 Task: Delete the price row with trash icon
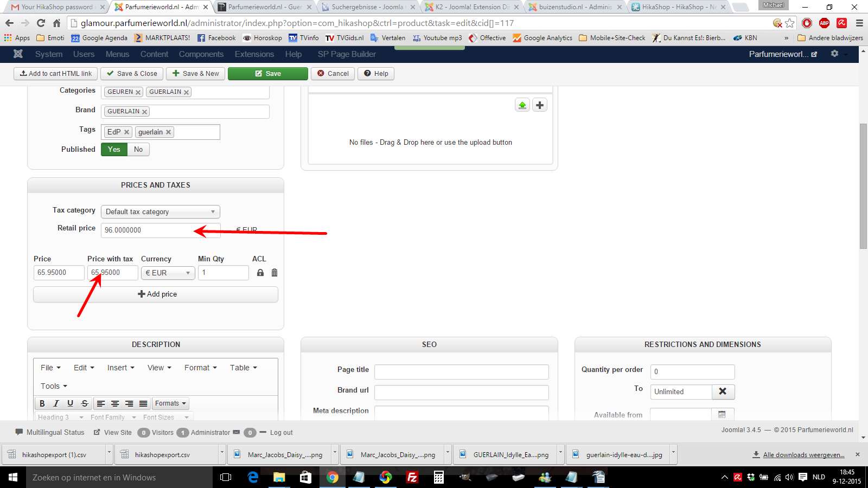pyautogui.click(x=275, y=273)
